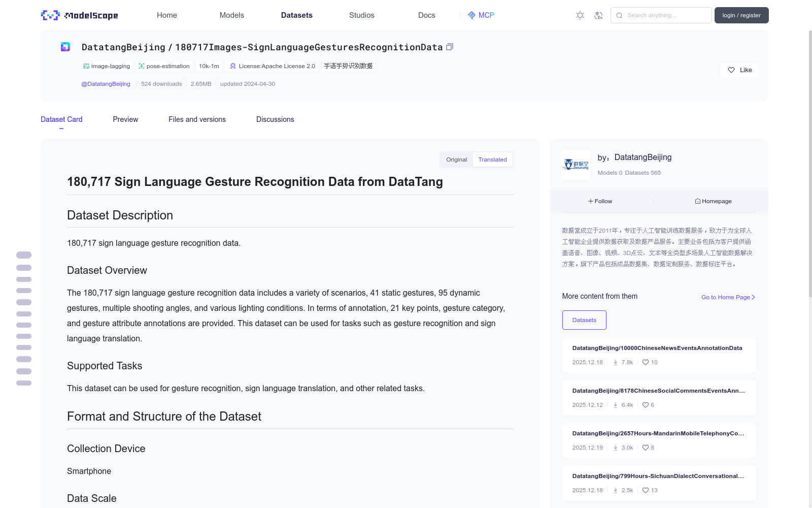Click the Apache License badge icon
Viewport: 812px width, 508px height.
[x=233, y=66]
